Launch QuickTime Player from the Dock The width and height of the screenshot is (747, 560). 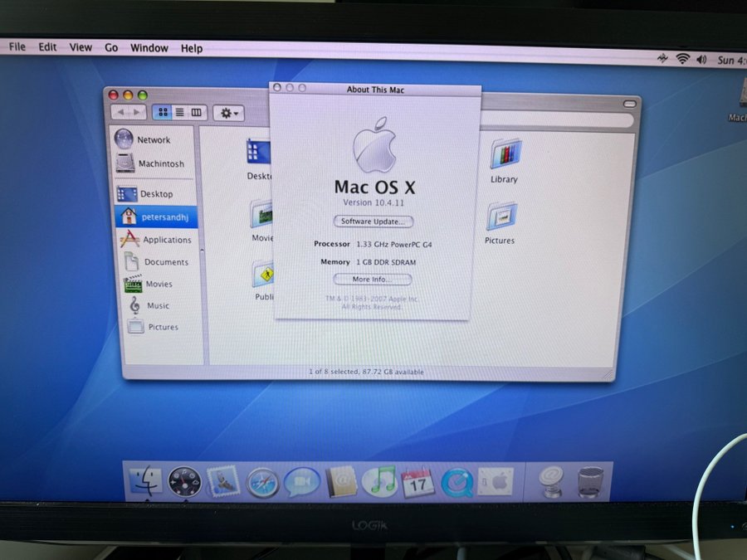click(x=457, y=483)
